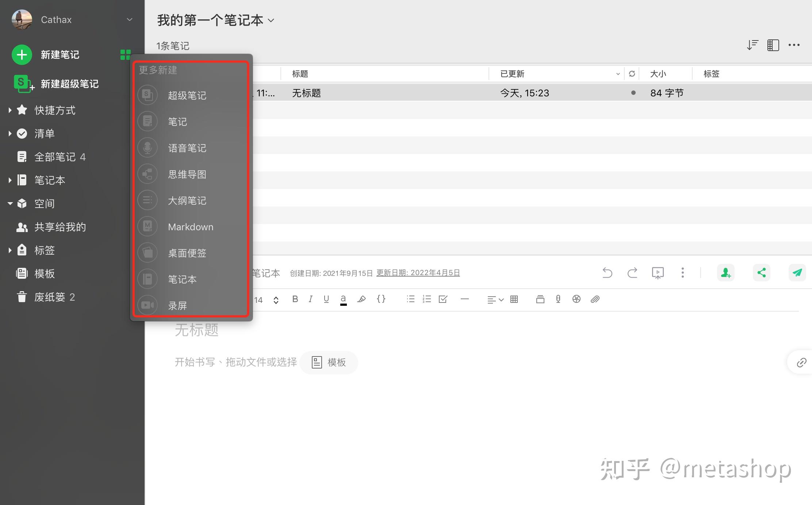Click the paperclip attachment icon
Screen dimensions: 812x505
[595, 299]
